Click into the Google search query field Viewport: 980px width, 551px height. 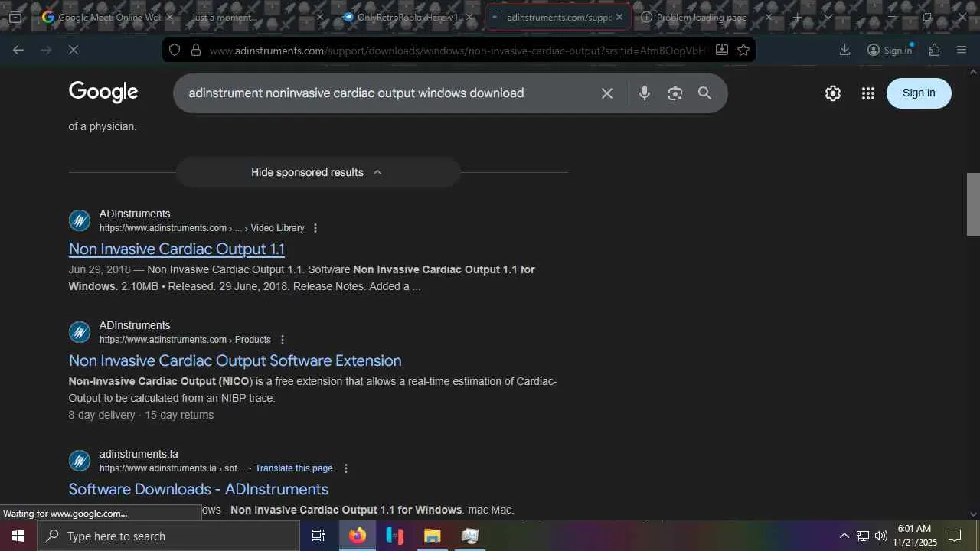(387, 93)
